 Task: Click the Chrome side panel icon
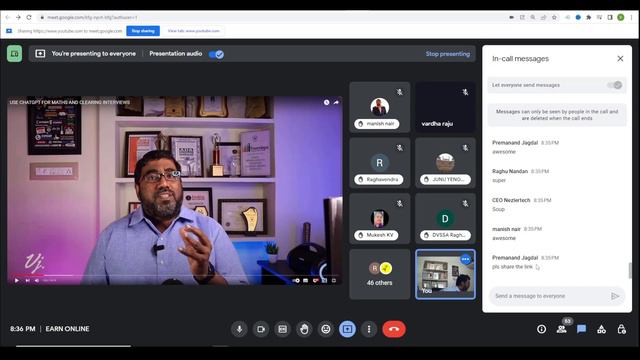tap(610, 18)
